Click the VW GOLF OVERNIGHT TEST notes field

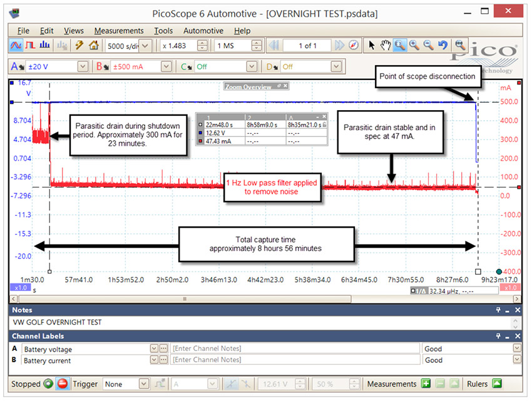pyautogui.click(x=261, y=322)
